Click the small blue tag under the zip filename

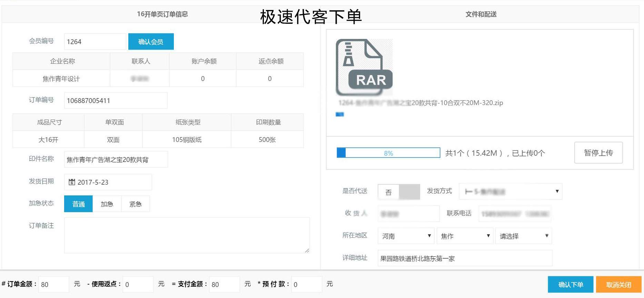coord(340,114)
